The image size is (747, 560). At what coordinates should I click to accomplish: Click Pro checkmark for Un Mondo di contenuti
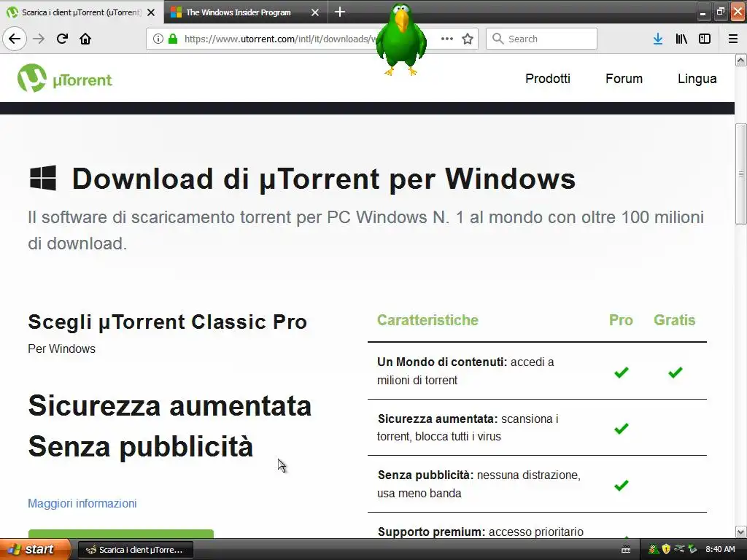(622, 373)
